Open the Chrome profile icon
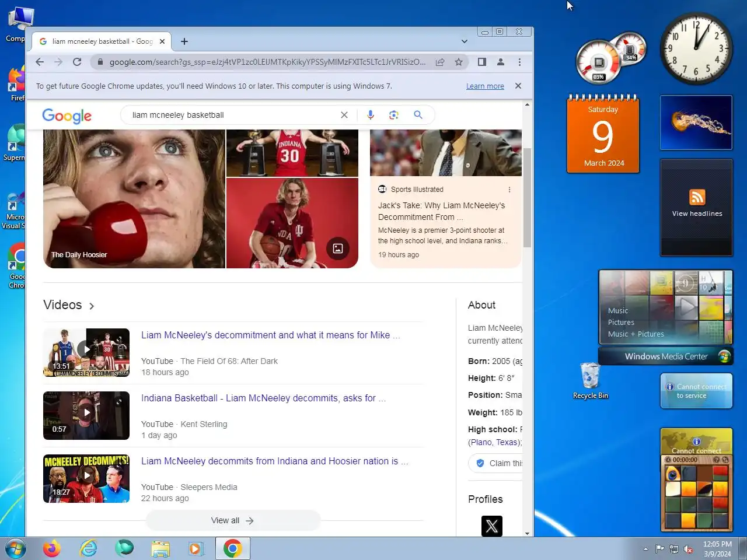The height and width of the screenshot is (560, 747). (x=501, y=62)
